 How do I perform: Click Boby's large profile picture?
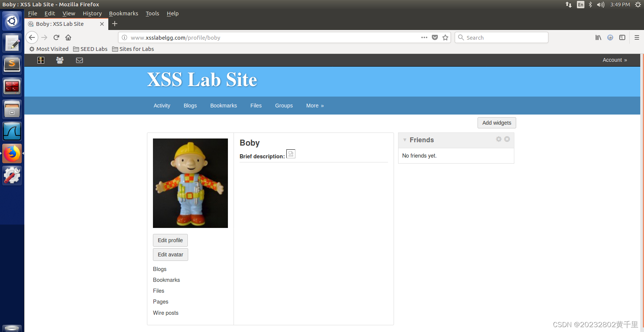pos(190,183)
